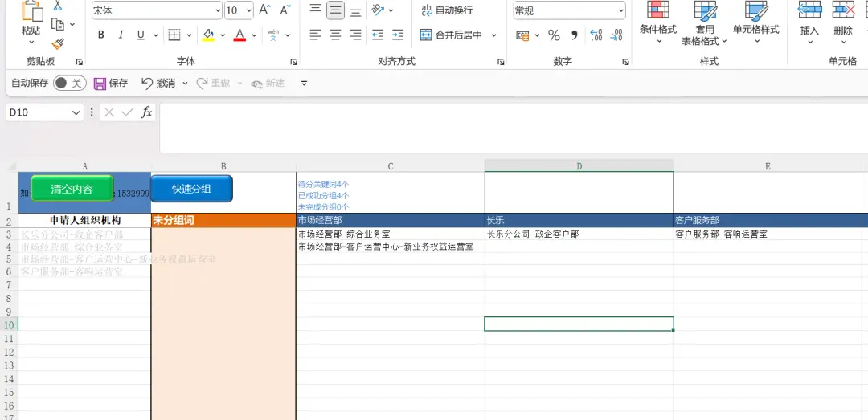This screenshot has height=420, width=868.
Task: Select the Format Painter brush
Action: (x=58, y=43)
